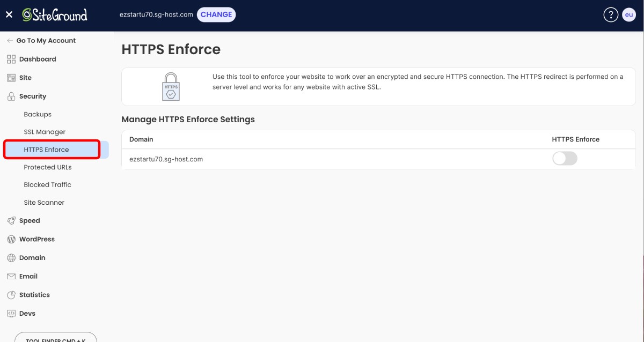Open the Site Scanner tool
Viewport: 644px width, 342px height.
[x=43, y=202]
